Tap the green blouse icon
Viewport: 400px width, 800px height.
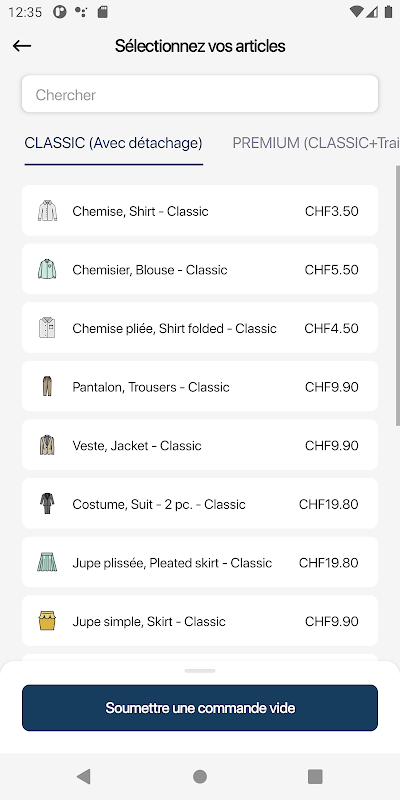pyautogui.click(x=47, y=269)
